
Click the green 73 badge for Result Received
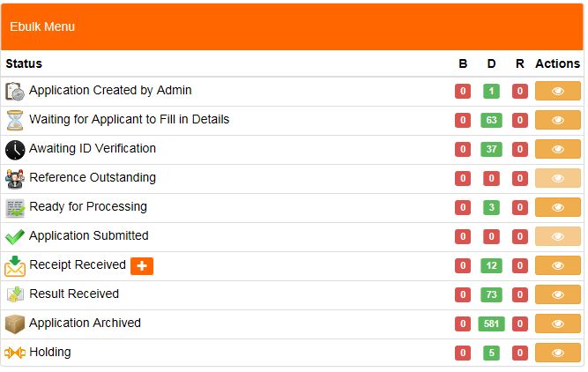pyautogui.click(x=491, y=294)
